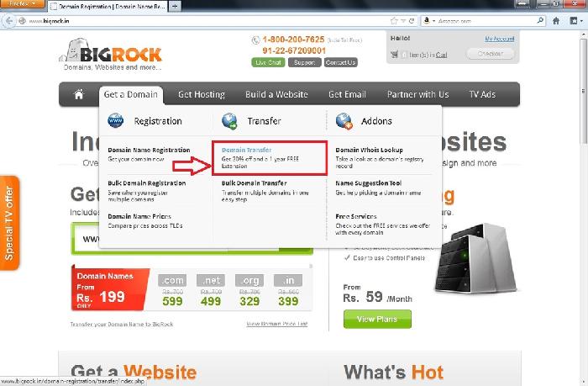Click the Domain Names From Rs. 199 banner

[110, 288]
